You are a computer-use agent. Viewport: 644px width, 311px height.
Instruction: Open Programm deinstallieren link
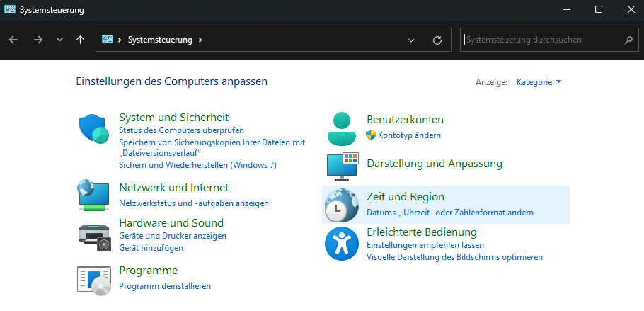click(165, 286)
